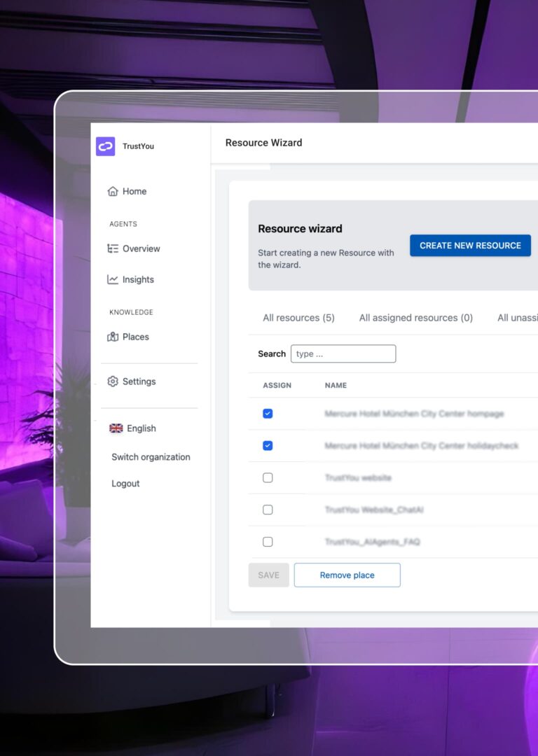Check the TrustYou Website_ChatAI checkbox
The width and height of the screenshot is (538, 756).
click(268, 510)
